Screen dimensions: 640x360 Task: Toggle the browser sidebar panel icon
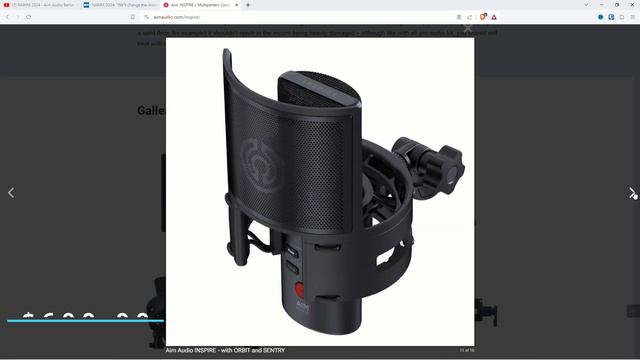(622, 17)
